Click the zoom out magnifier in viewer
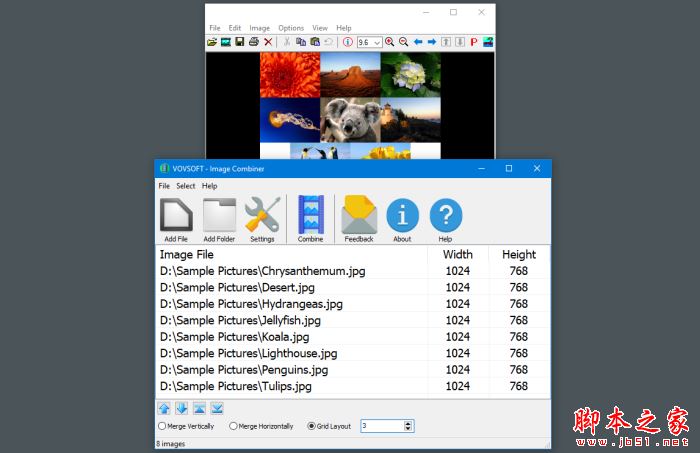 coord(404,42)
